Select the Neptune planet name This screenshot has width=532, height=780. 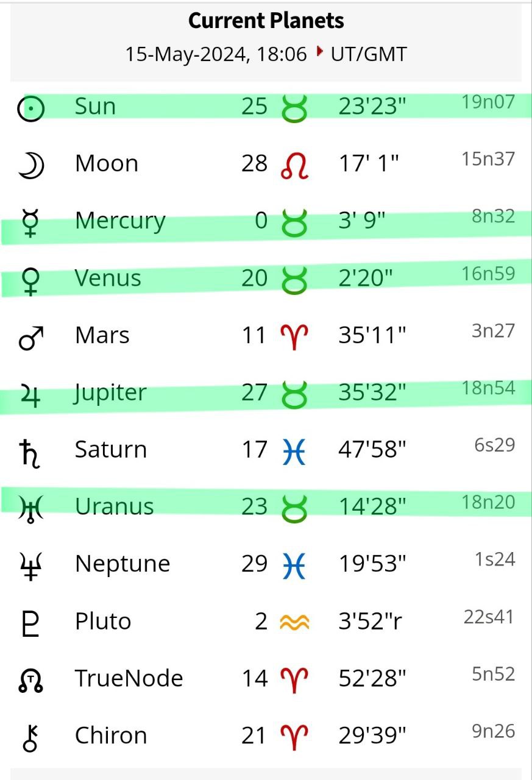tap(122, 564)
